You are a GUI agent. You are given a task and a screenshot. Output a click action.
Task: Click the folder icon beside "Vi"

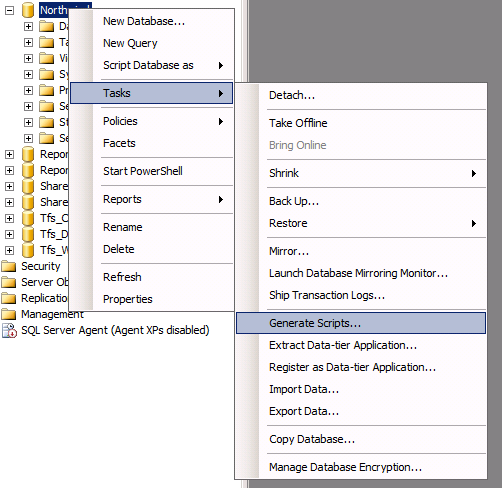point(46,58)
